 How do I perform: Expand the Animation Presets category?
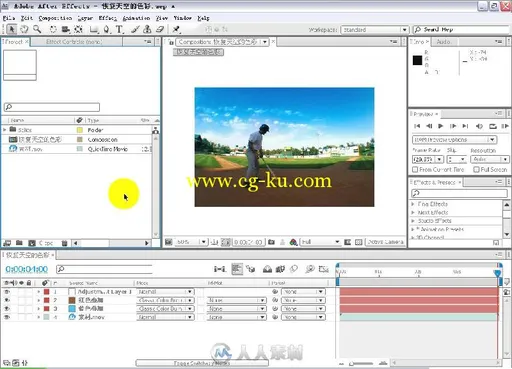pos(413,229)
